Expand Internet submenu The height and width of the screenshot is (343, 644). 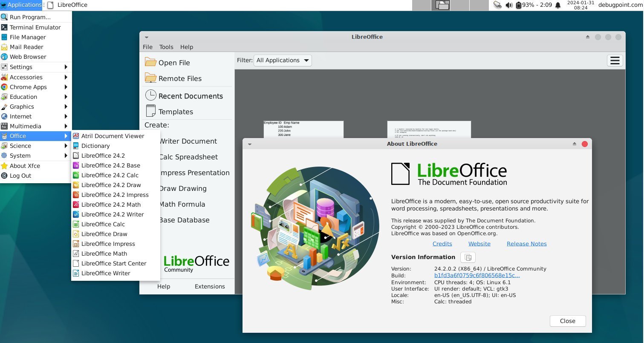point(35,116)
